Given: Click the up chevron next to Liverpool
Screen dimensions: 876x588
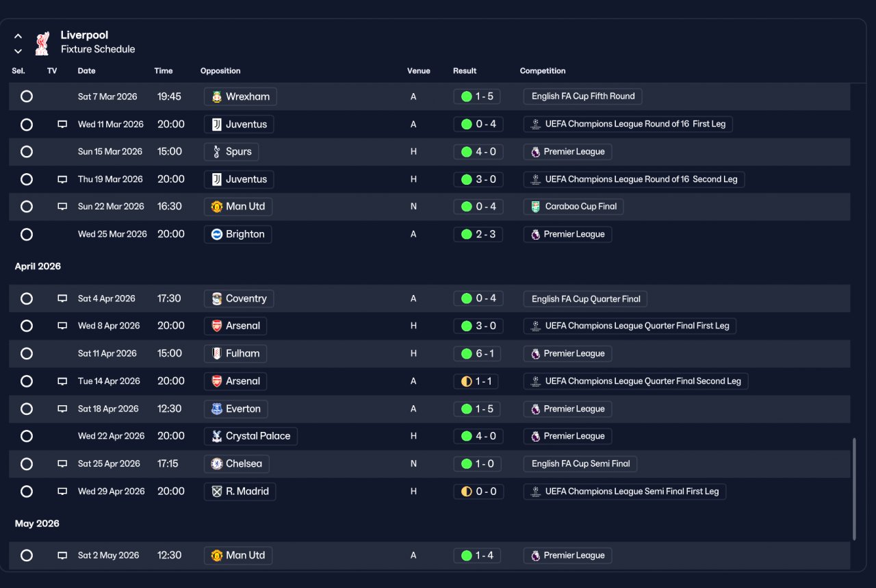Looking at the screenshot, I should pos(18,36).
